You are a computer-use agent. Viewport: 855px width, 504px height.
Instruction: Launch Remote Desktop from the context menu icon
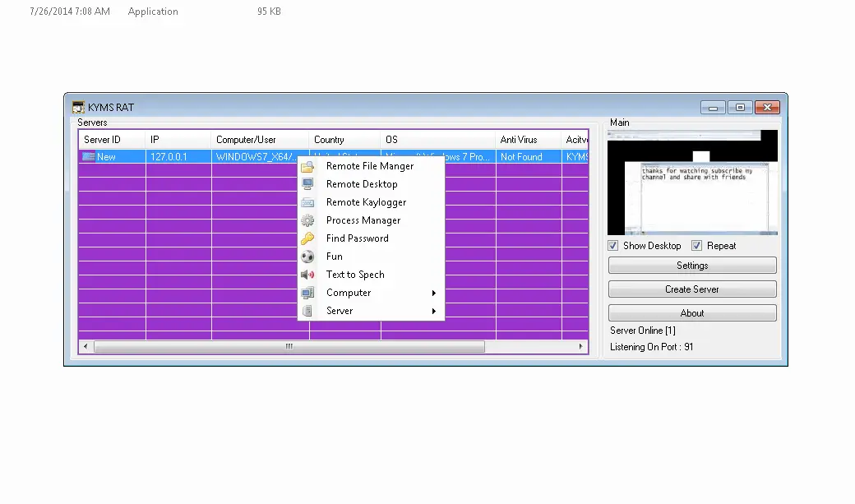point(307,184)
